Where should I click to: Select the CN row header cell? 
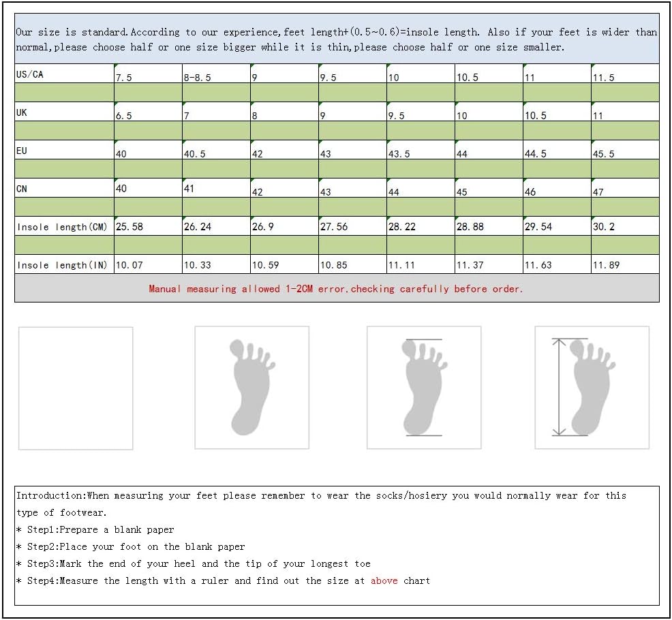point(64,188)
